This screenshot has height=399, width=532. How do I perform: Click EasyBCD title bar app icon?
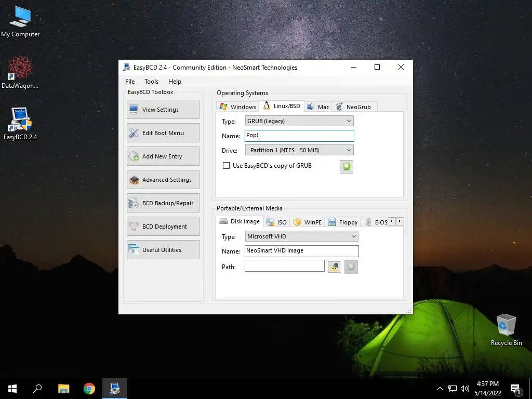[127, 67]
